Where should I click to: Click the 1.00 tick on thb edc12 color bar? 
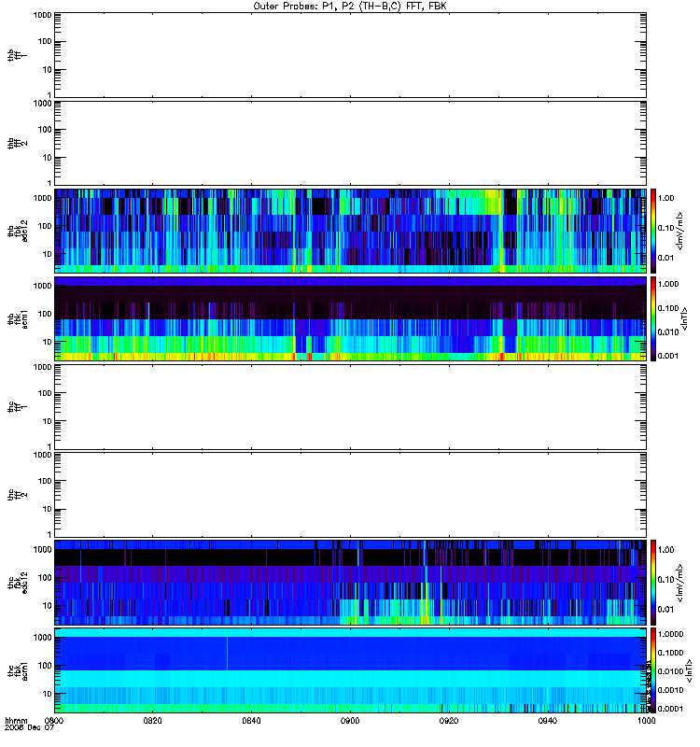(665, 198)
